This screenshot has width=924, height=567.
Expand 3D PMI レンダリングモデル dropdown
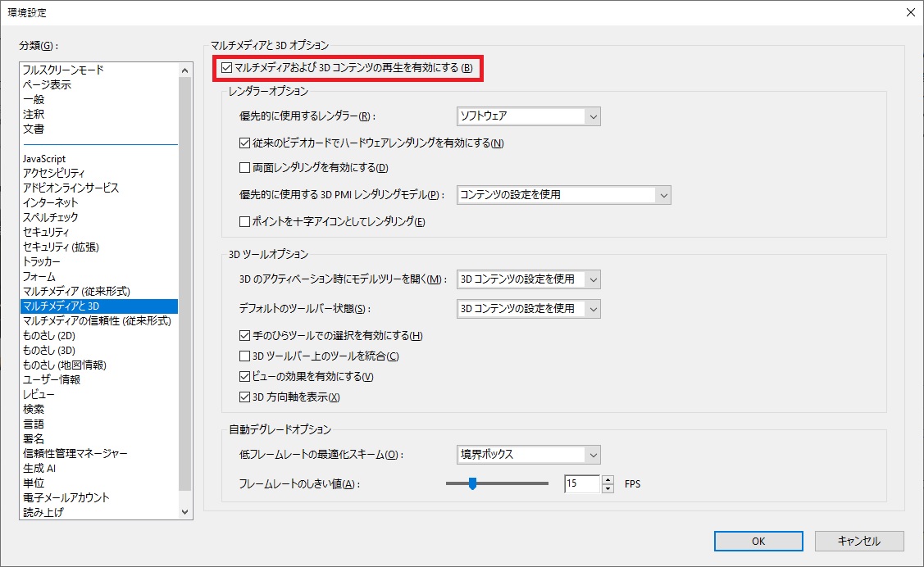563,195
